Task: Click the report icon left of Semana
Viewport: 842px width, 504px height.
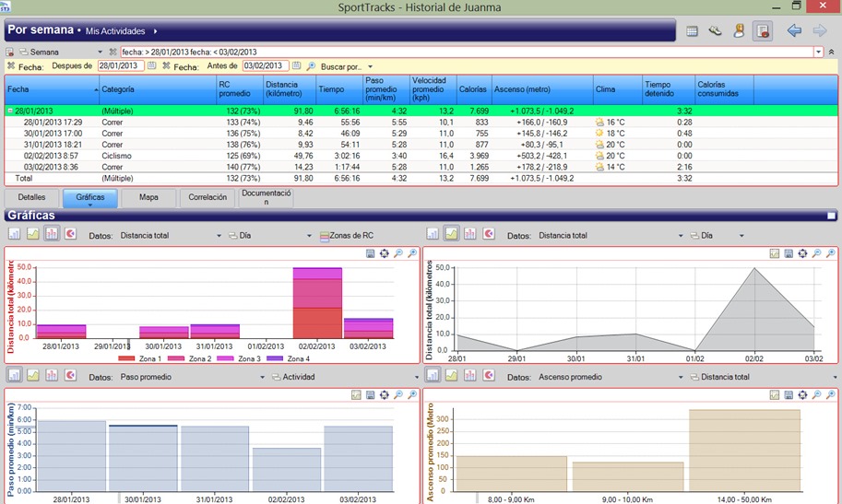Action: (9, 53)
